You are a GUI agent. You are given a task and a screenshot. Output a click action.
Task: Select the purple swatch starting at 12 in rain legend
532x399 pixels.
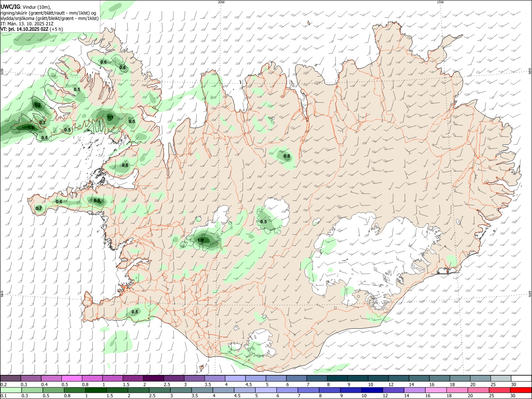[x=393, y=390]
